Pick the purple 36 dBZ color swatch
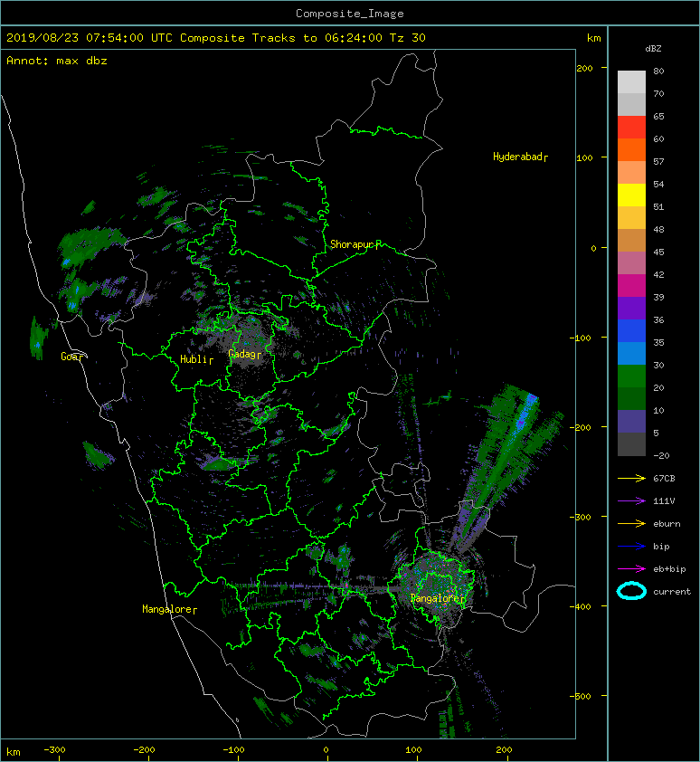The width and height of the screenshot is (700, 762). pyautogui.click(x=631, y=308)
